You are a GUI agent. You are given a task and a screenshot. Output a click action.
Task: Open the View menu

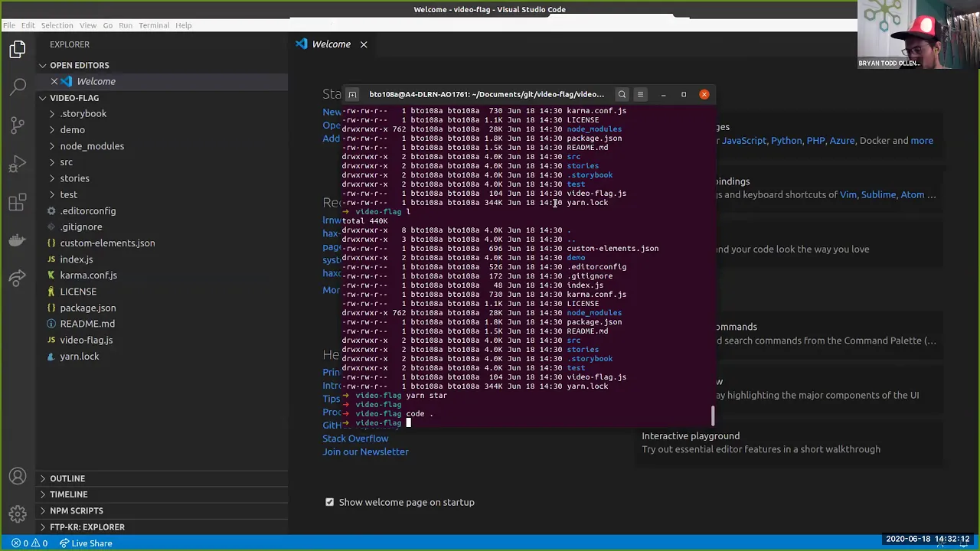click(88, 25)
